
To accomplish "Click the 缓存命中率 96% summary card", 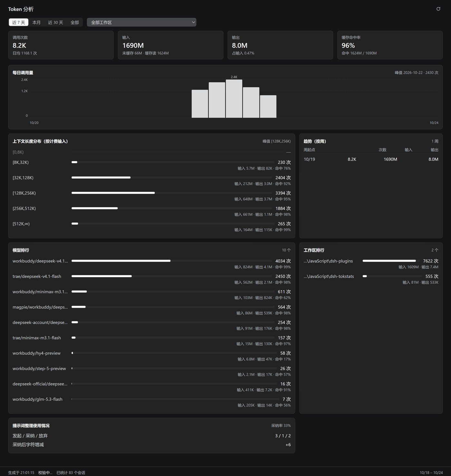I will pos(390,45).
